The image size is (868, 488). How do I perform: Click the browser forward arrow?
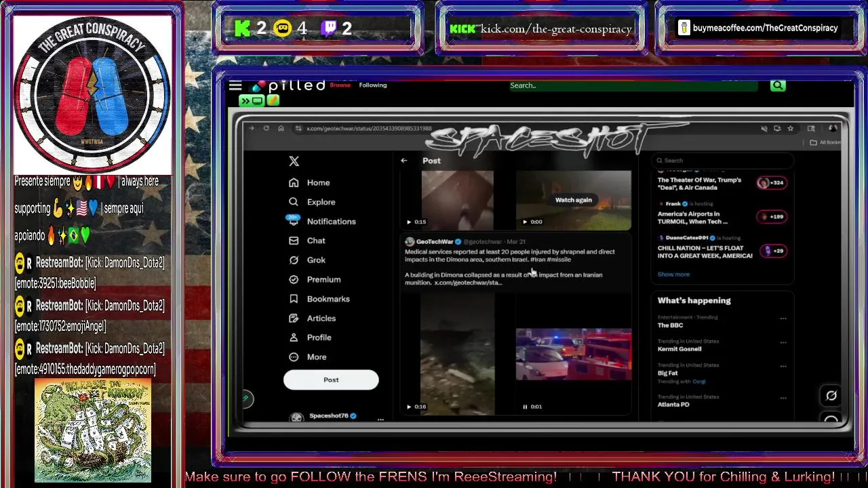click(x=252, y=128)
